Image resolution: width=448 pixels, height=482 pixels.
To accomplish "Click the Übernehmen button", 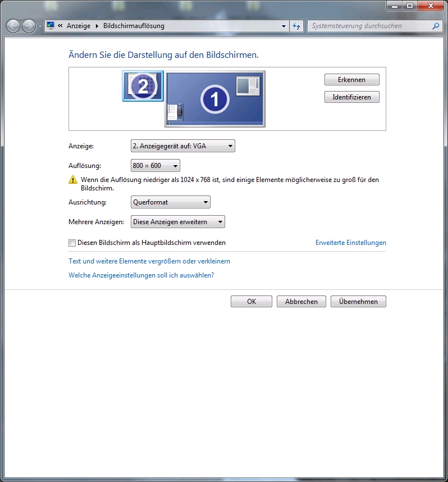I will [358, 302].
